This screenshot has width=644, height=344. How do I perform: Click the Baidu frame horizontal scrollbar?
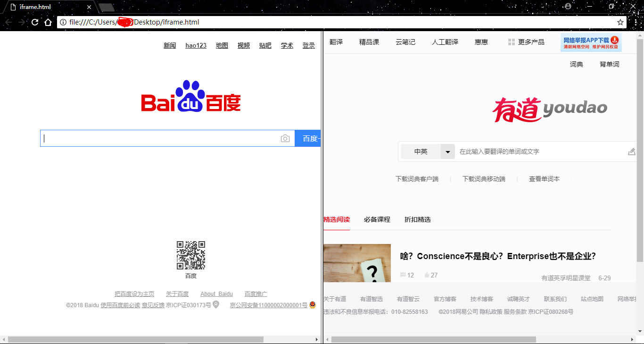point(136,339)
